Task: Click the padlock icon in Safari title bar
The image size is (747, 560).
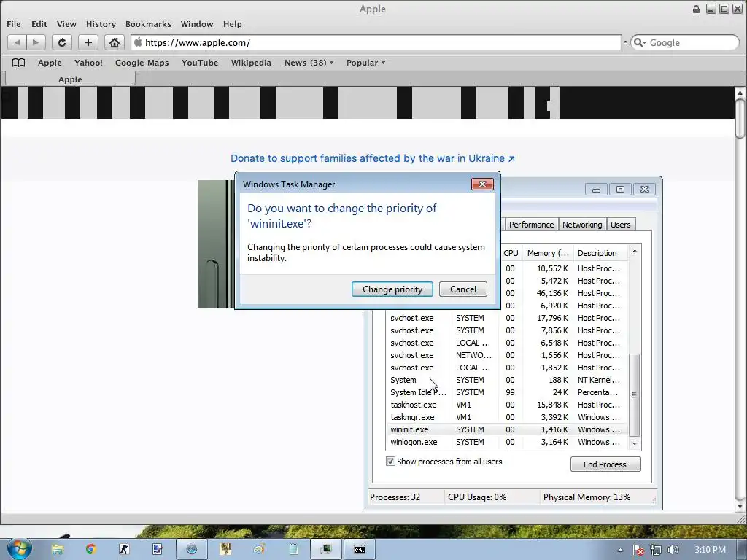Action: point(696,9)
